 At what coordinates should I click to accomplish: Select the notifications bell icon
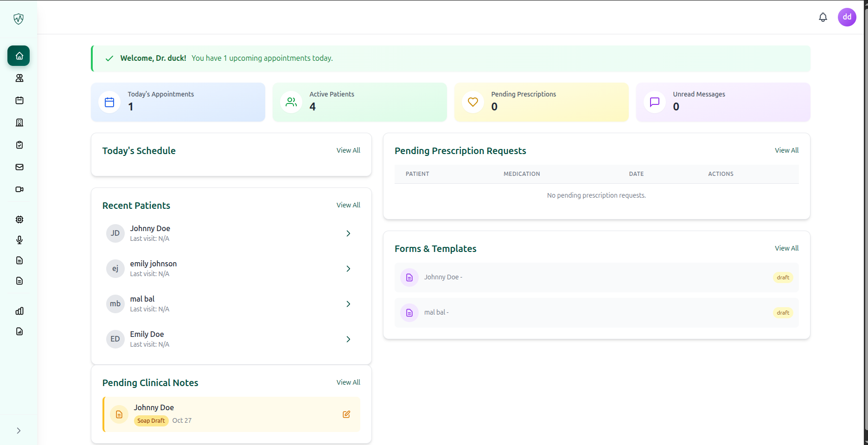pyautogui.click(x=823, y=17)
